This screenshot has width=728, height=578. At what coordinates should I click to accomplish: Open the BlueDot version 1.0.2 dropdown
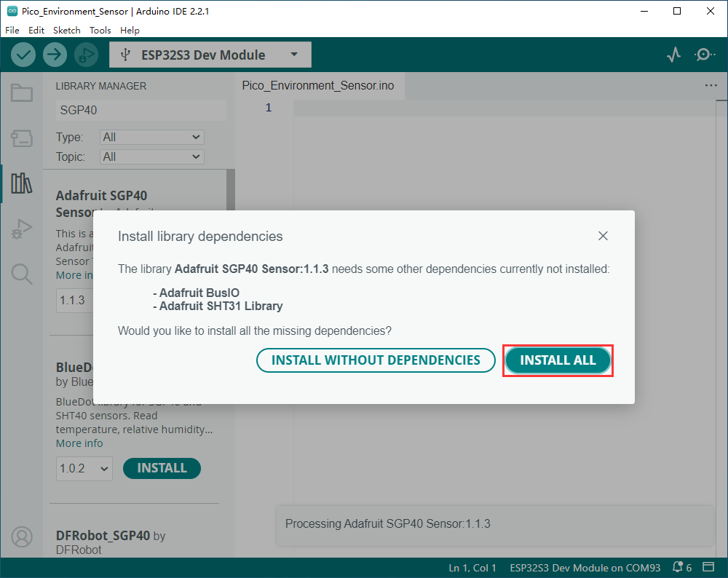84,468
